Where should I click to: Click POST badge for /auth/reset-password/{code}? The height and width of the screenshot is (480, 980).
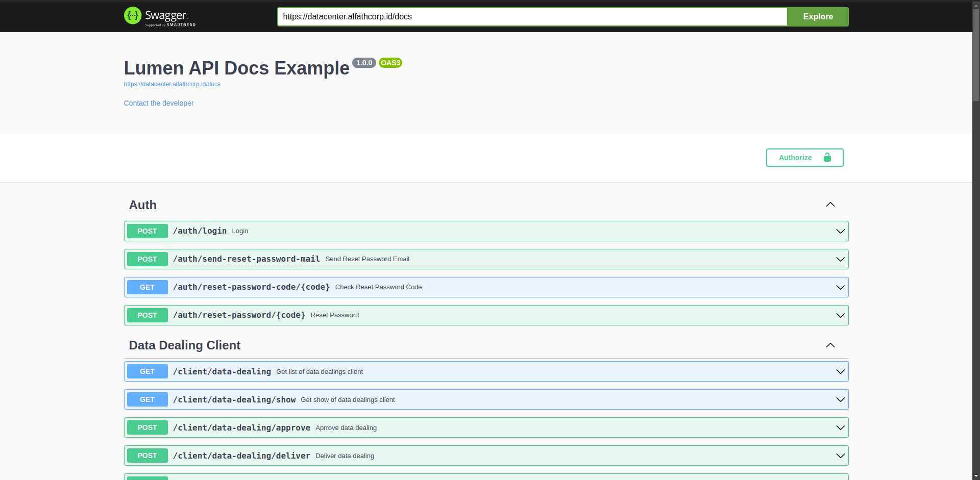point(147,315)
